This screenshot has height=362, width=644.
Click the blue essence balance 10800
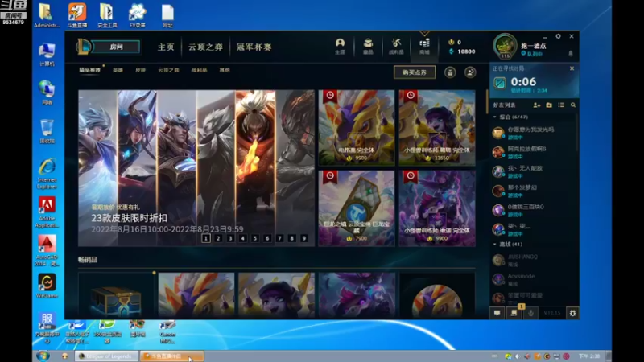point(462,51)
